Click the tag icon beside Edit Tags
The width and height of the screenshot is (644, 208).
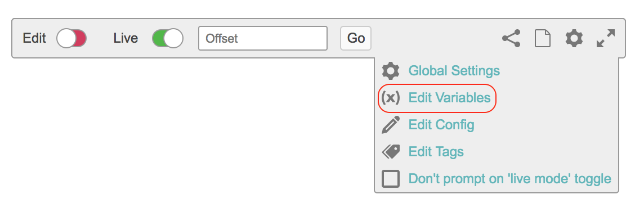coord(391,152)
